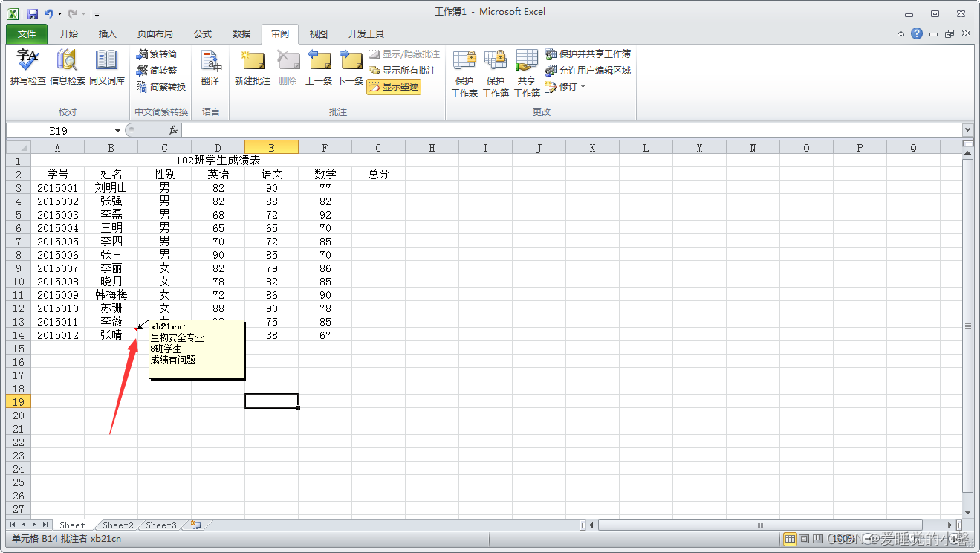Switch to the 数据 ribbon tab
This screenshot has height=553, width=980.
tap(241, 33)
